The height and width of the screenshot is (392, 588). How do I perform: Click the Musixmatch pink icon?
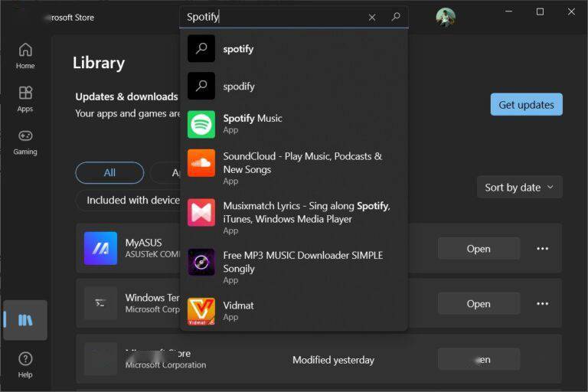201,212
